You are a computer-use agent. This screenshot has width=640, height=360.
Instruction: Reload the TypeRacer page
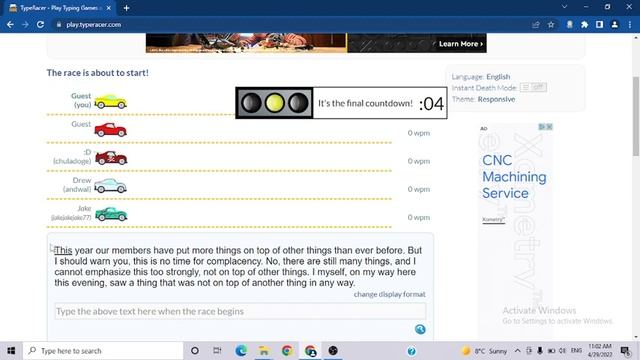pos(40,24)
